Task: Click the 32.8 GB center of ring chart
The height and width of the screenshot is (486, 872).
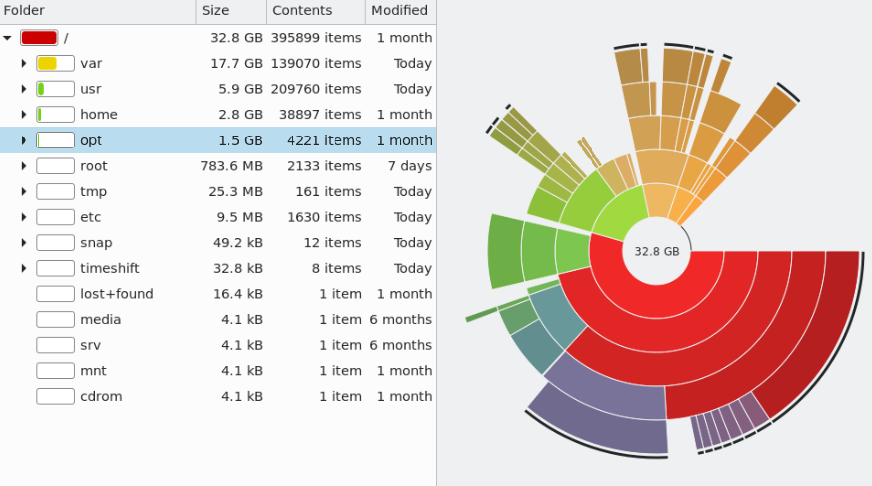Action: [x=657, y=251]
